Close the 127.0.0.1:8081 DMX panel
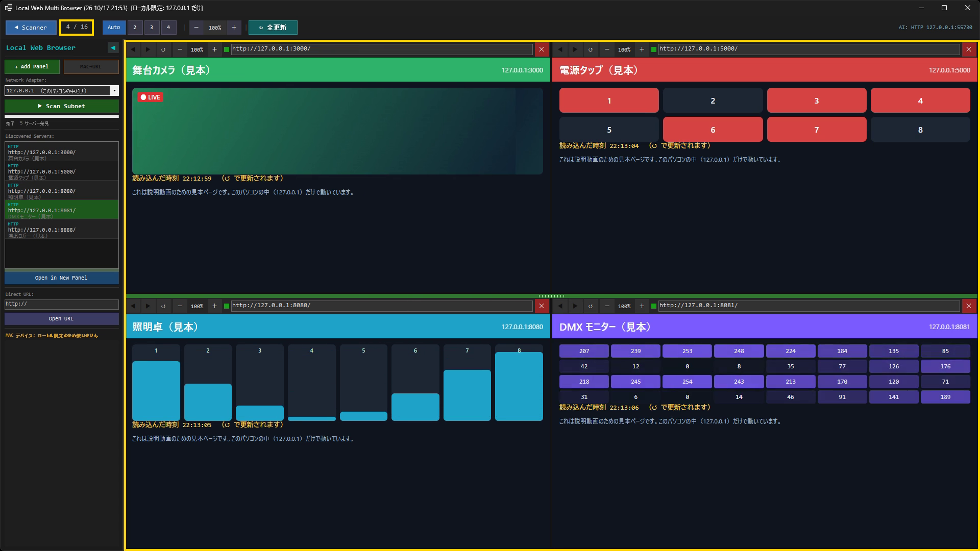 click(x=969, y=306)
